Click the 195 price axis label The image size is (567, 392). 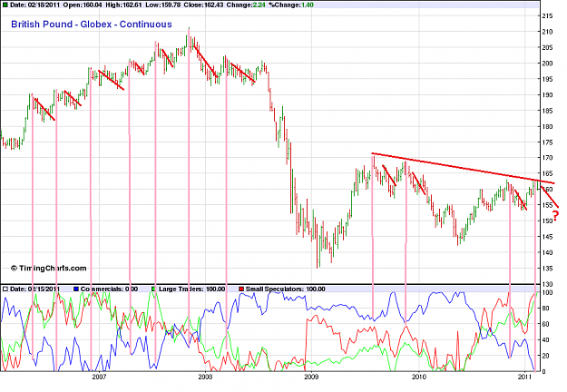pyautogui.click(x=547, y=79)
